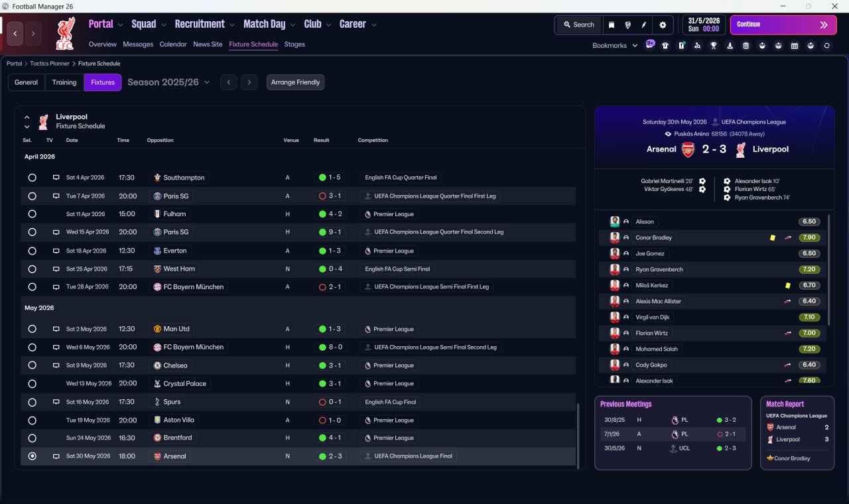Collapse Liverpool fixture schedule with up chevron
This screenshot has width=849, height=504.
coord(27,117)
